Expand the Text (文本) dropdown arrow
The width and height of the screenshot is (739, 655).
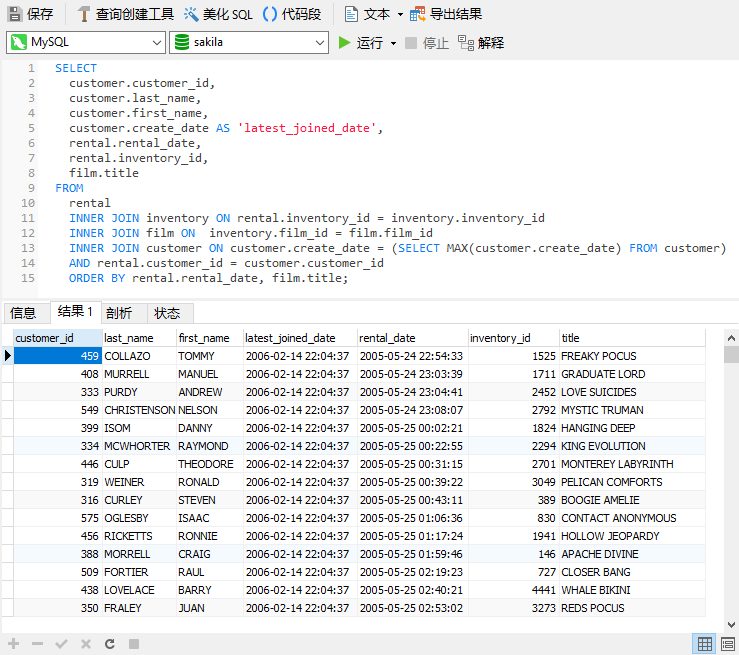(x=400, y=15)
